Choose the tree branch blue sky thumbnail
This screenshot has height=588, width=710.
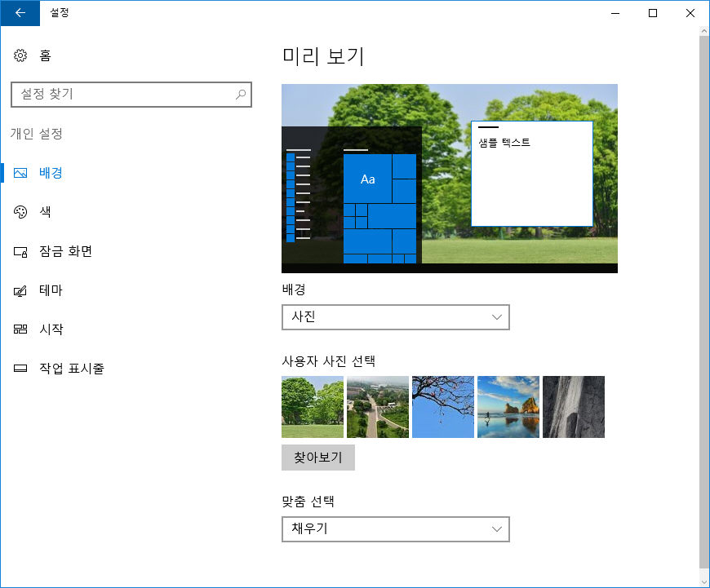(443, 406)
